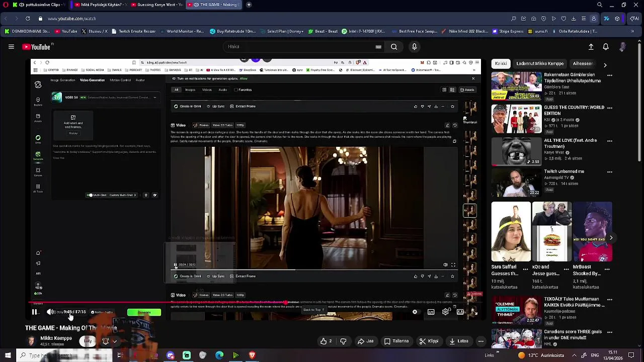Mute the YouTube player volume
Screen dimensions: 644x362
50,312
